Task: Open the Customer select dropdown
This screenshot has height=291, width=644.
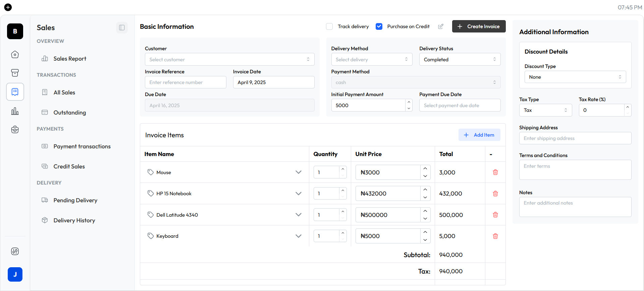Action: coord(229,59)
